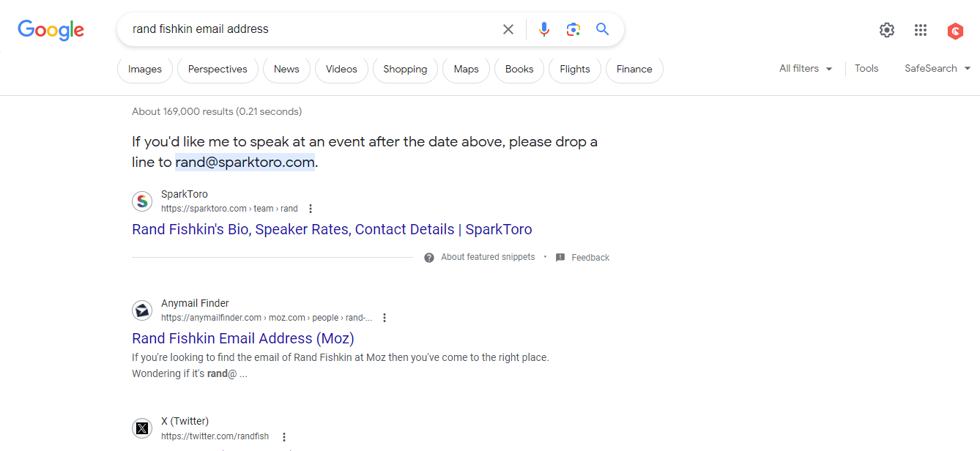Image resolution: width=980 pixels, height=451 pixels.
Task: Switch to the Finance tab
Action: (634, 70)
